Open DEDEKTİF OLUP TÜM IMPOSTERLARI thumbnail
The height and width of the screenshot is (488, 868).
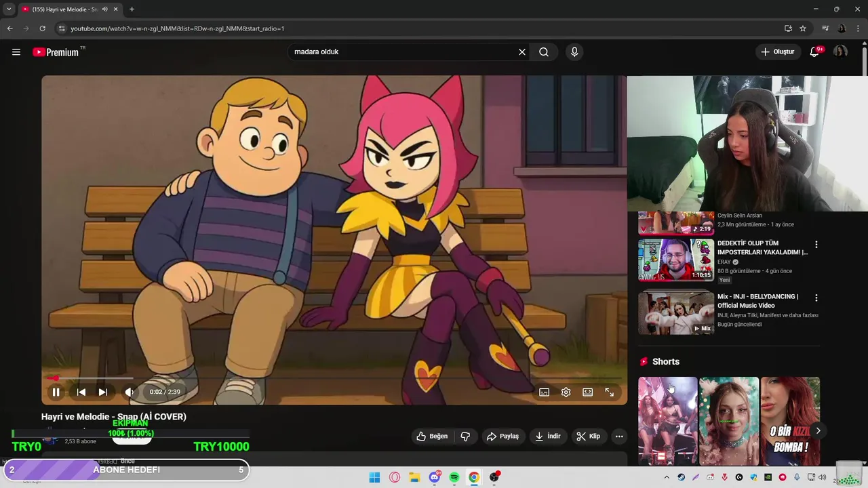(x=676, y=260)
